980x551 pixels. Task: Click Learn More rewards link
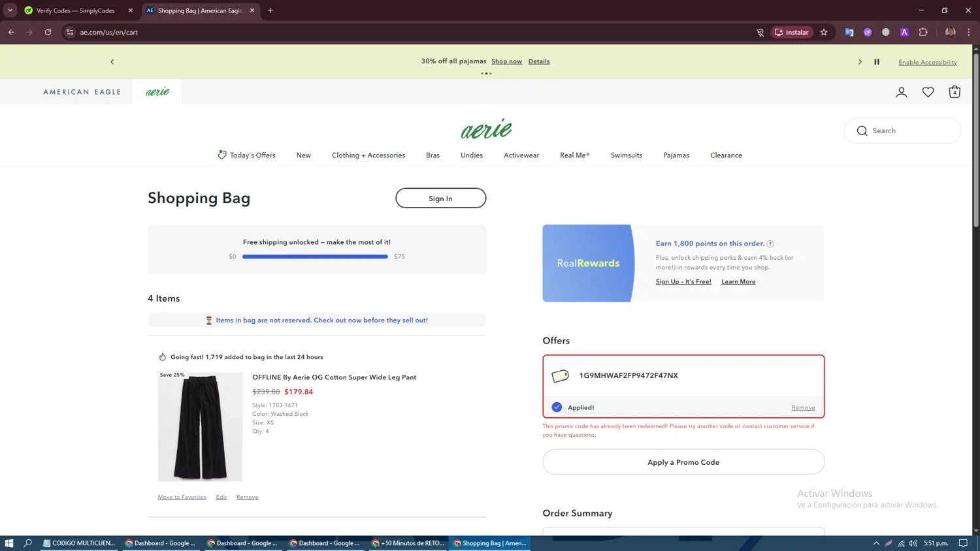click(x=738, y=282)
